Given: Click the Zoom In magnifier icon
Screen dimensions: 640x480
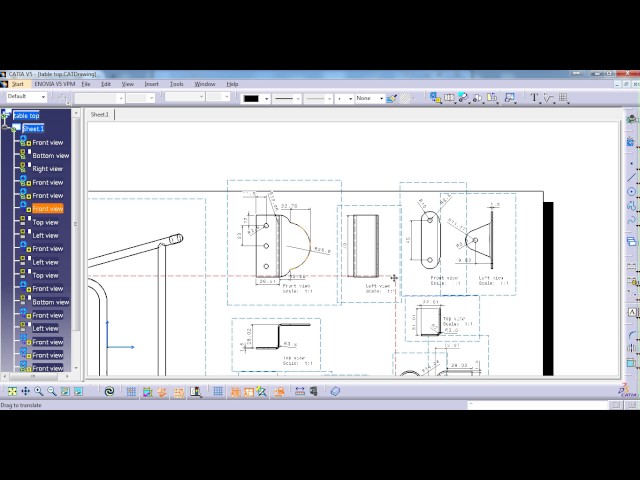Looking at the screenshot, I should (39, 391).
